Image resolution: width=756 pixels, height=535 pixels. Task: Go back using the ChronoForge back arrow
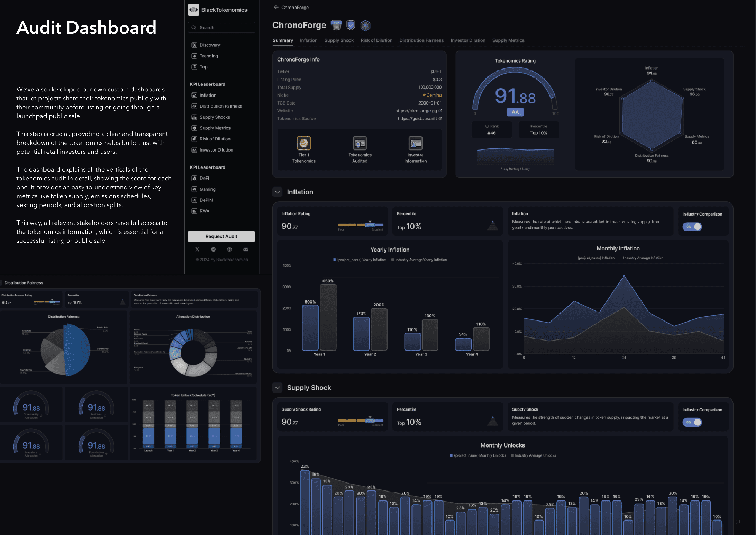276,7
